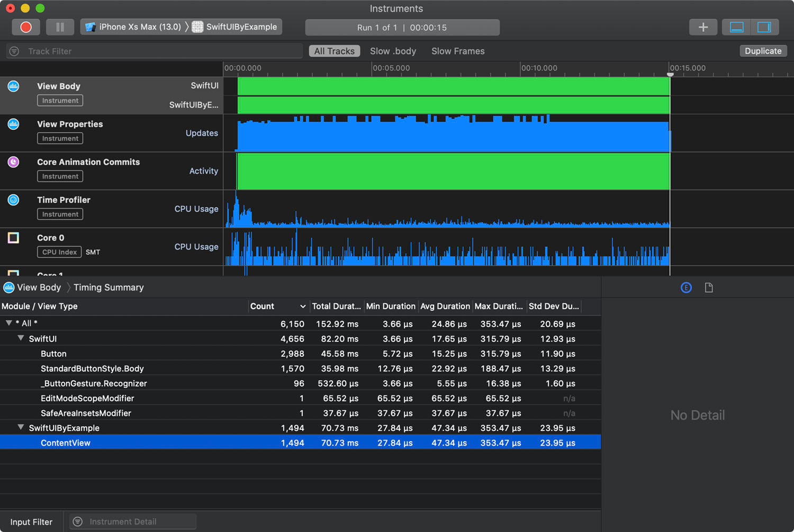This screenshot has width=794, height=532.
Task: Switch to the Slow .body tab
Action: coord(393,51)
